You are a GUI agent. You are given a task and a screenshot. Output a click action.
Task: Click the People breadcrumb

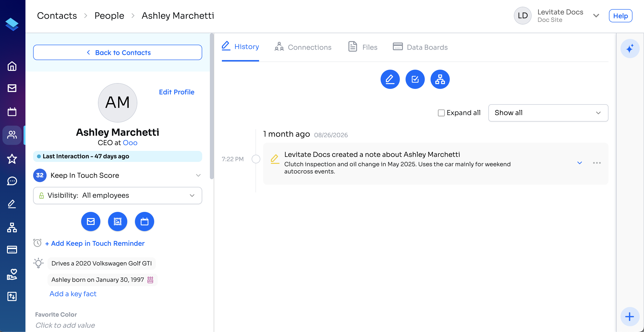pos(109,16)
